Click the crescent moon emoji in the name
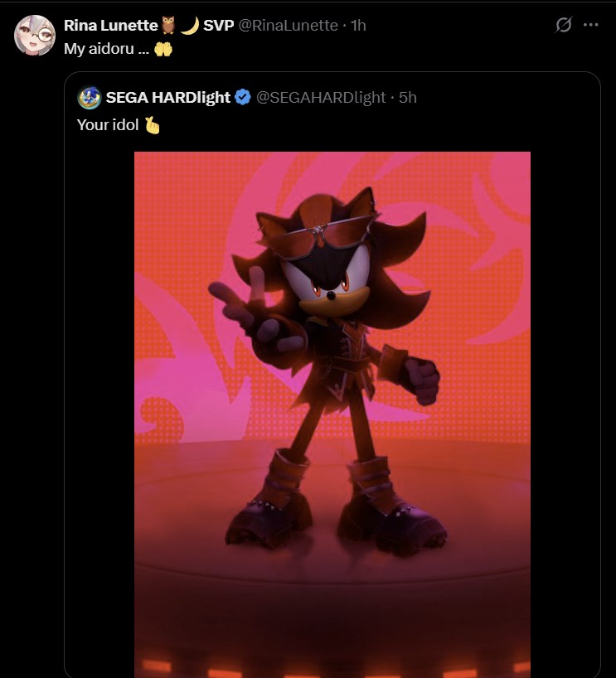This screenshot has width=616, height=678. pos(190,26)
